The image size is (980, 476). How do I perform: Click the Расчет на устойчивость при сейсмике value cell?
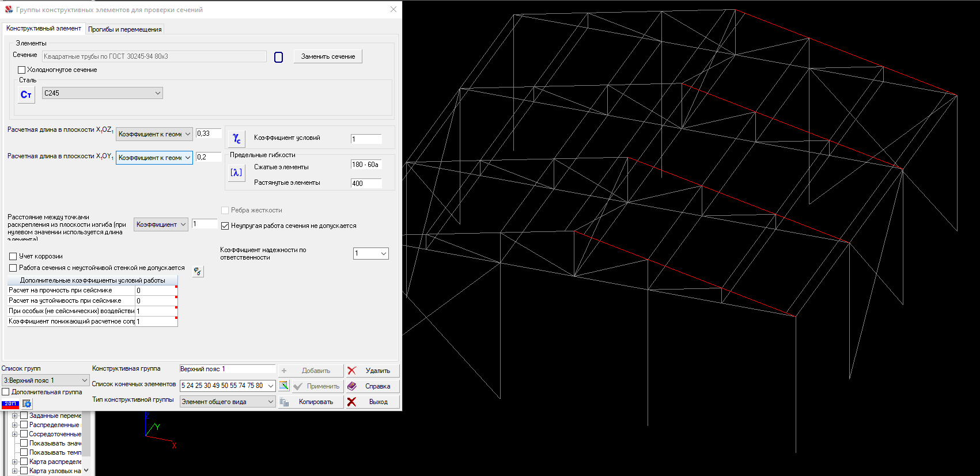click(x=156, y=301)
